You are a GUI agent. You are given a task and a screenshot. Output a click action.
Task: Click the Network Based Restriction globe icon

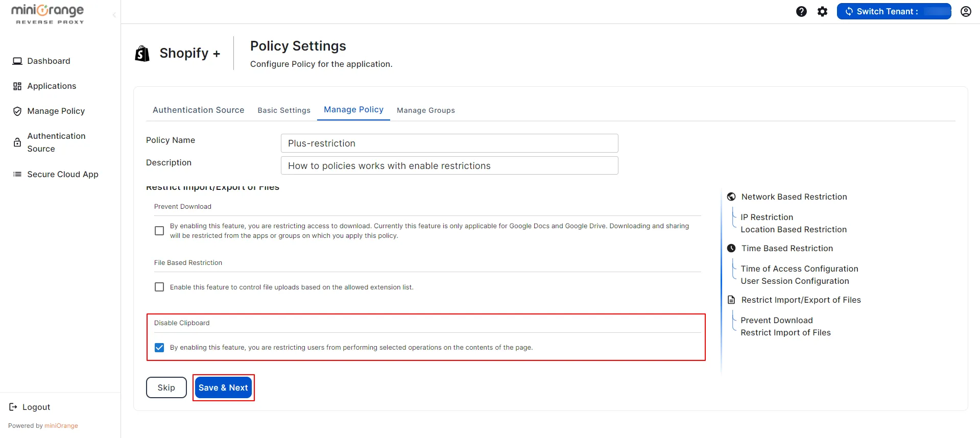[731, 197]
